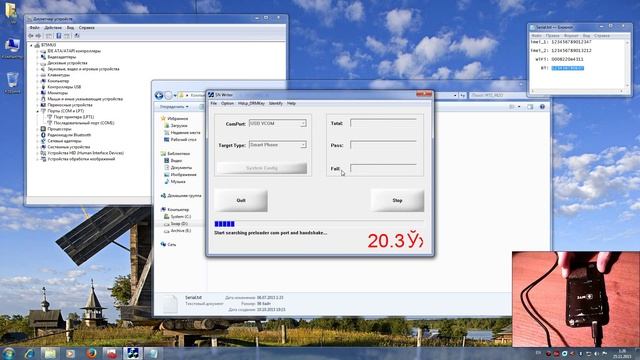Expand Видеоадаптеры node

click(38, 57)
